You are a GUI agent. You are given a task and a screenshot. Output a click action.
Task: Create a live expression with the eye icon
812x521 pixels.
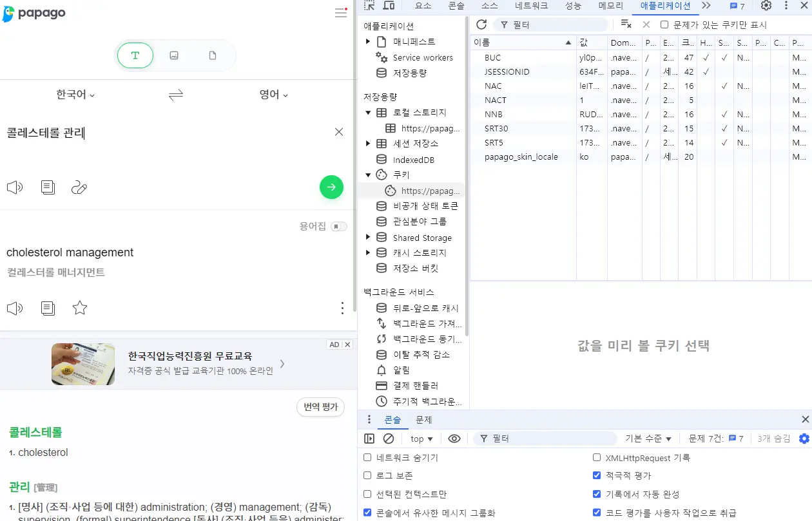[454, 439]
